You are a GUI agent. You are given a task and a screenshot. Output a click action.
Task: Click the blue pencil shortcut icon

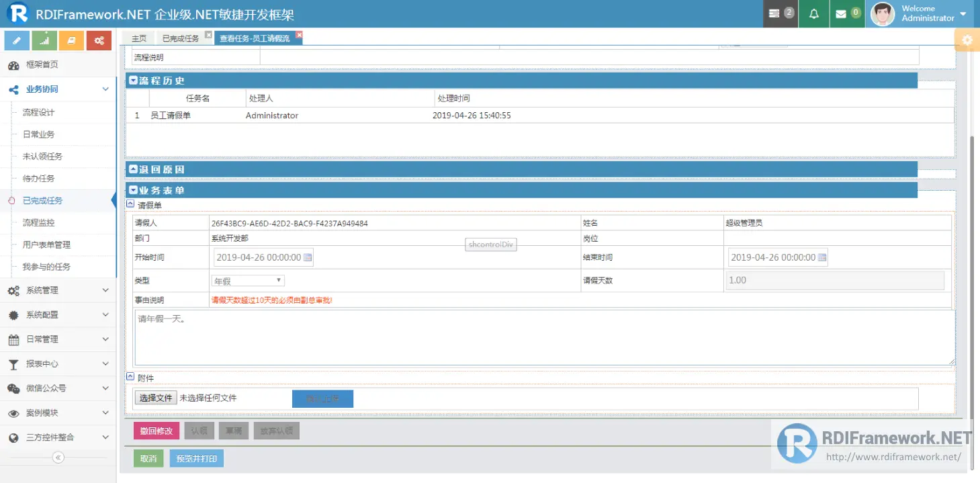click(x=17, y=40)
